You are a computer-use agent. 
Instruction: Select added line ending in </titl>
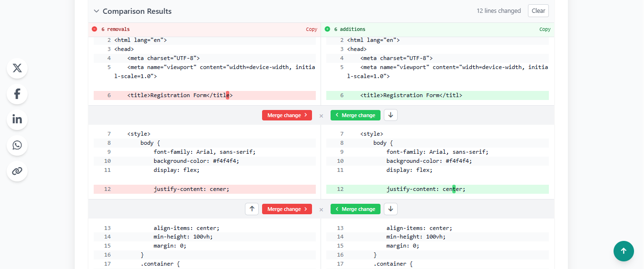pos(438,95)
